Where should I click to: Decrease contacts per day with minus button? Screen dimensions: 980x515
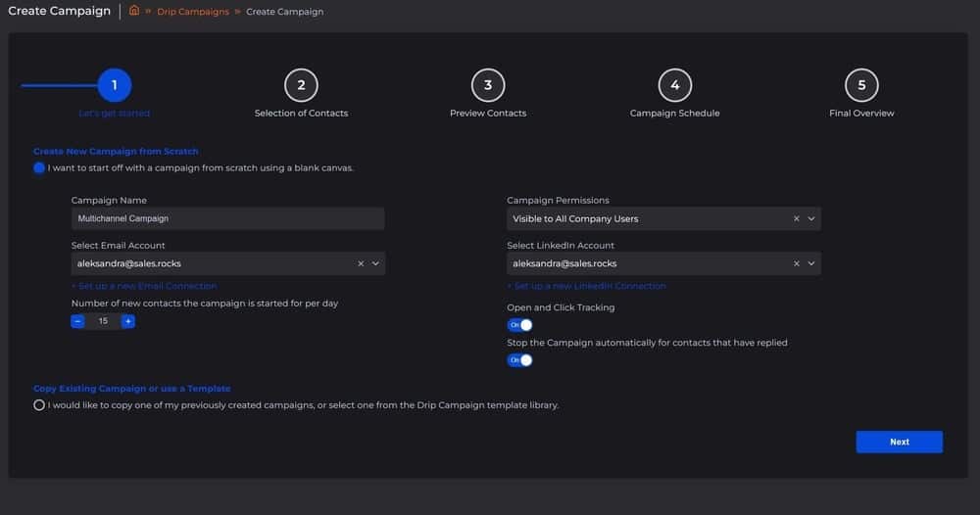pos(78,321)
